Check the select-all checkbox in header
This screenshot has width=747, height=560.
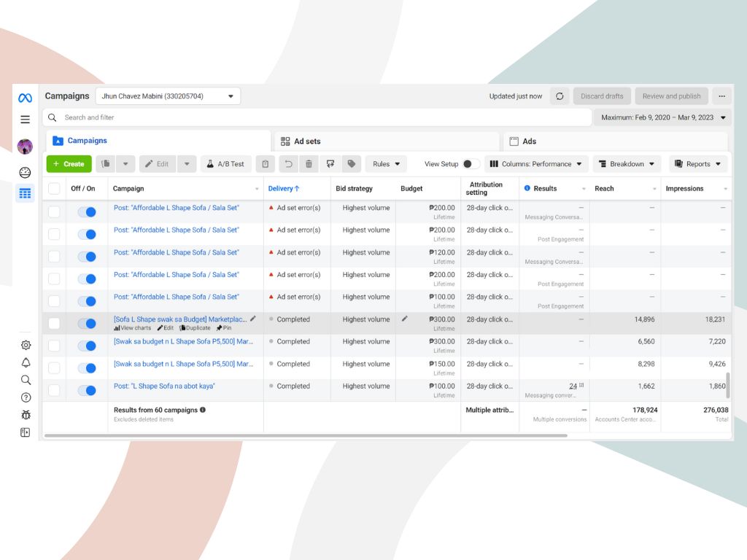click(54, 189)
